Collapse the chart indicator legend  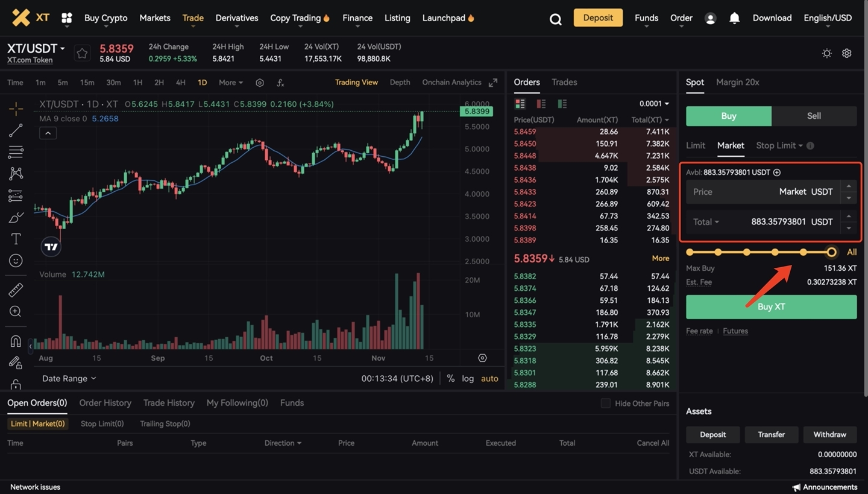point(48,133)
